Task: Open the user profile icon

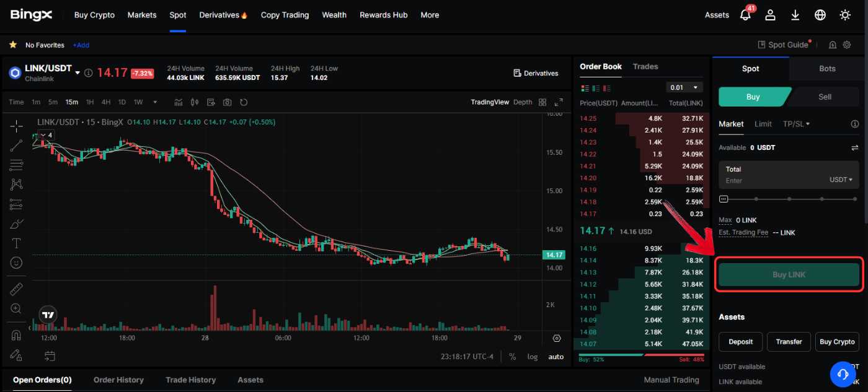Action: click(x=770, y=15)
